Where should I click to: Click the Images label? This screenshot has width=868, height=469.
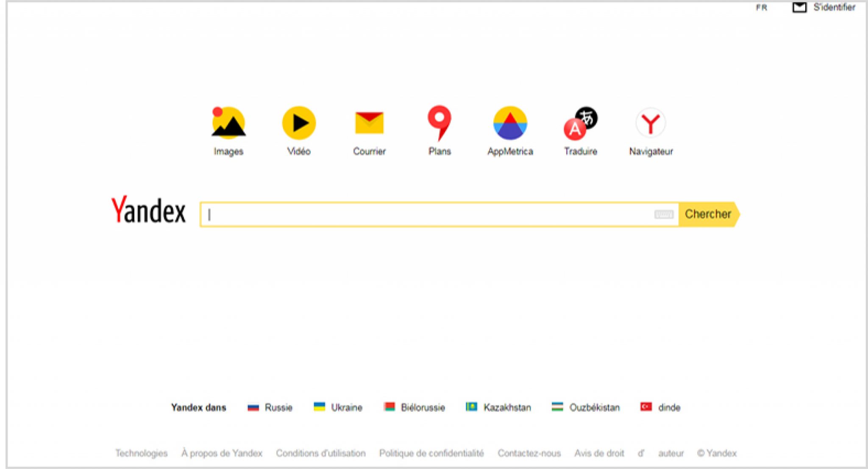pos(228,152)
